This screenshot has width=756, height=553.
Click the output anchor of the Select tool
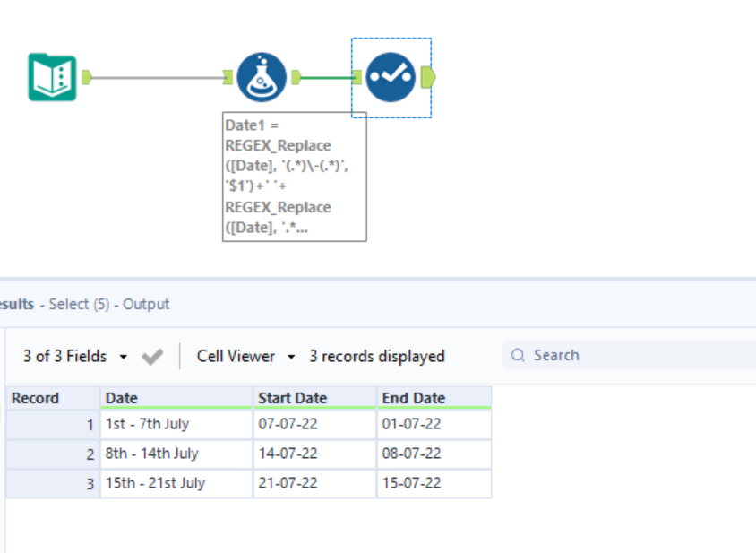point(429,77)
